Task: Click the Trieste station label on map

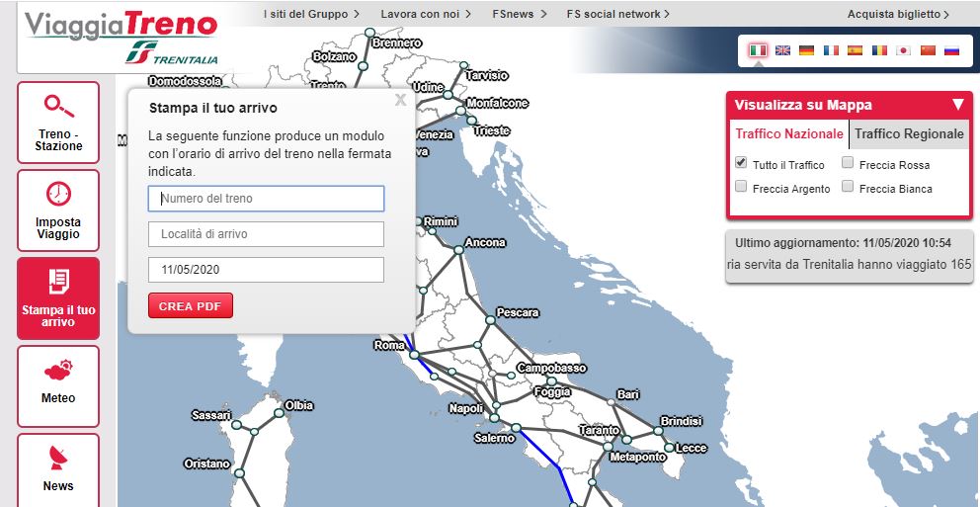Action: [491, 130]
